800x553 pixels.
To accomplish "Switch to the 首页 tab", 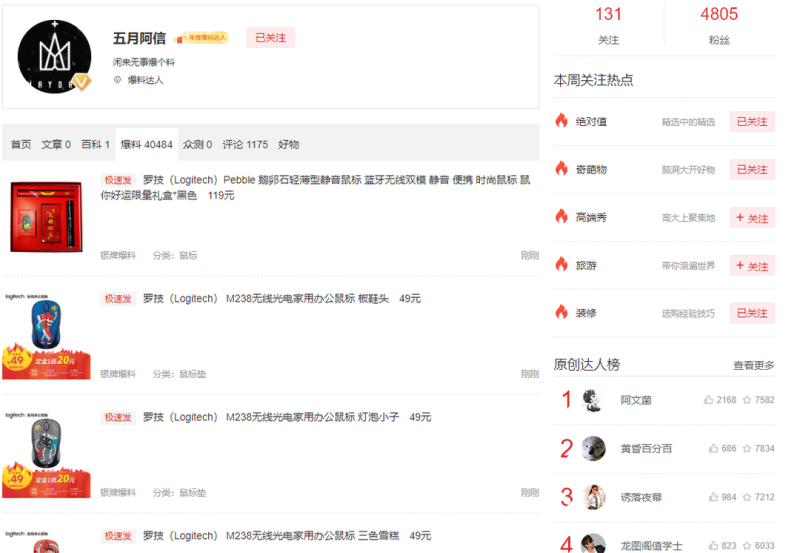I will (21, 145).
